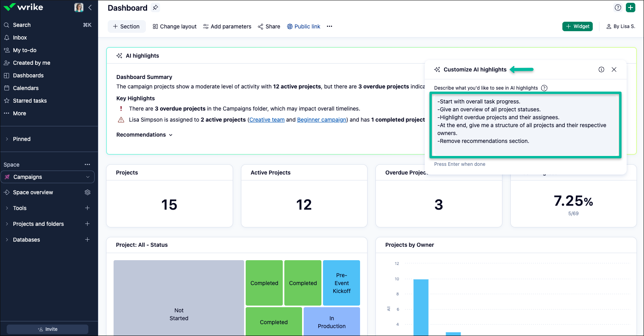The width and height of the screenshot is (644, 336).
Task: Open Space overview settings gear
Action: (x=88, y=192)
